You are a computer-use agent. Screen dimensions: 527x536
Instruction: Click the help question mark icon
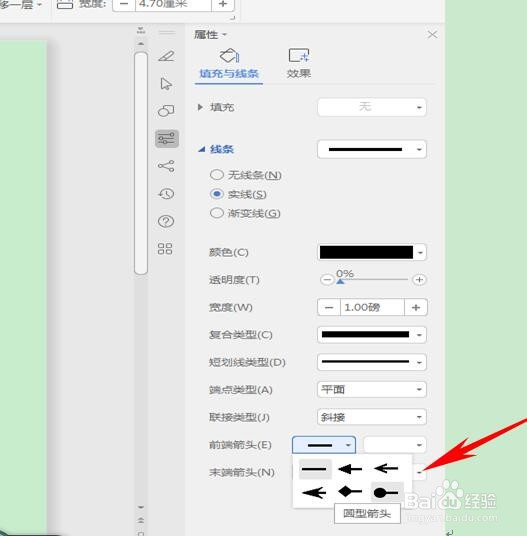pos(166,221)
